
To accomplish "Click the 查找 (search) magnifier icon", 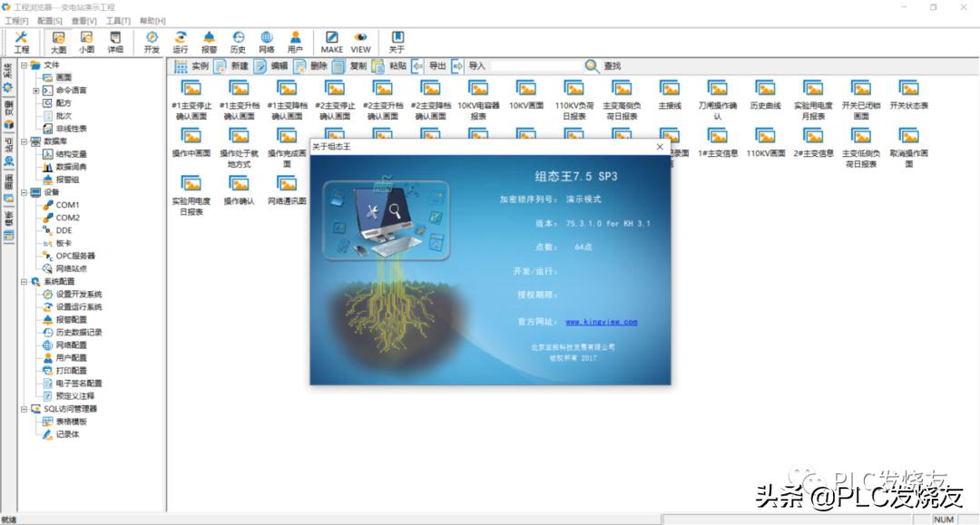I will [x=591, y=64].
